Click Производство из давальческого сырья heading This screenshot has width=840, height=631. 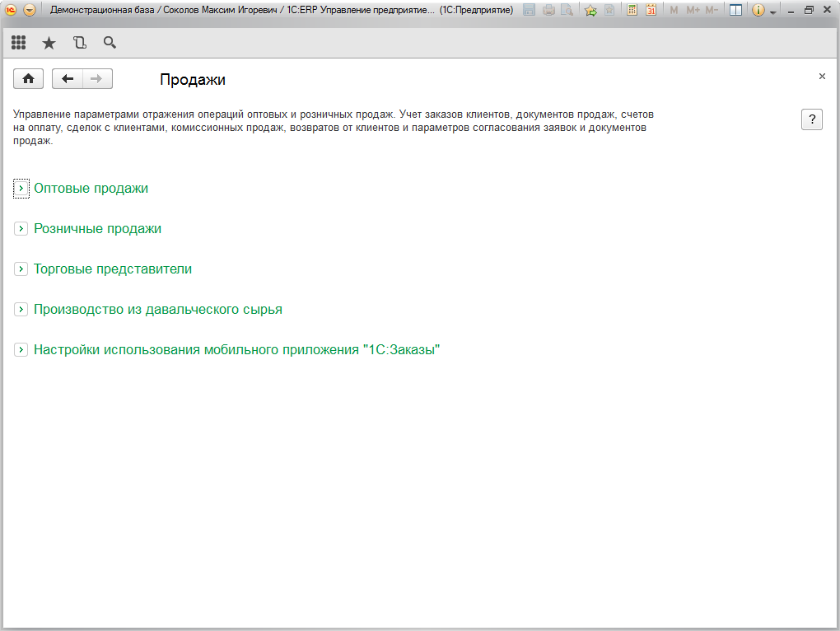point(158,310)
